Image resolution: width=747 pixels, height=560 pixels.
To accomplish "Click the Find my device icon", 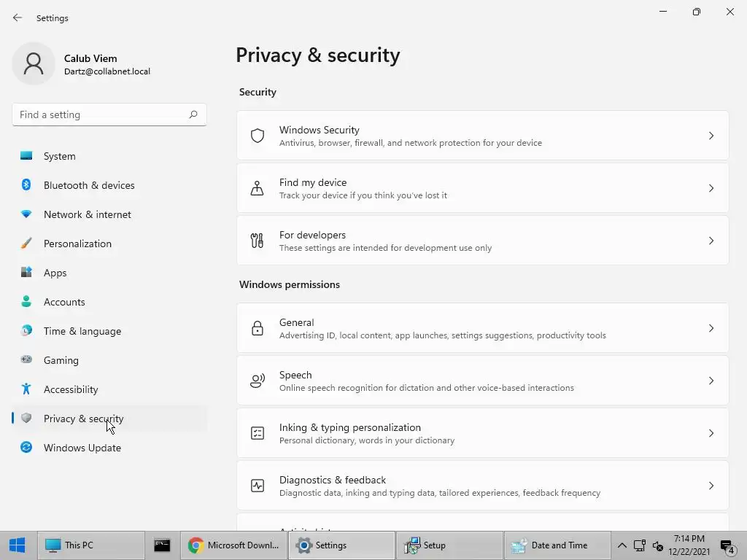I will 258,188.
